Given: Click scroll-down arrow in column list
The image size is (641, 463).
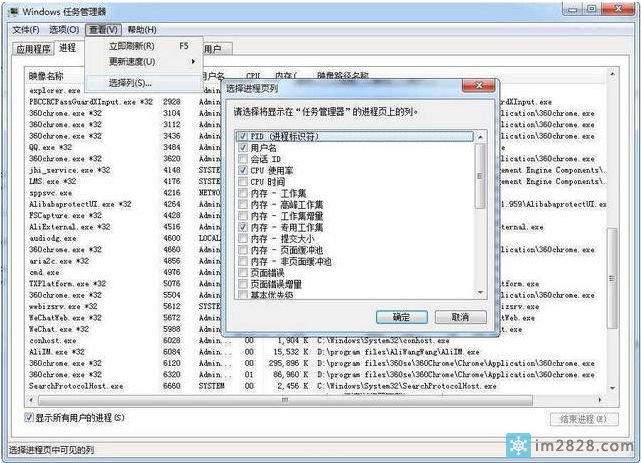Looking at the screenshot, I should pos(480,291).
